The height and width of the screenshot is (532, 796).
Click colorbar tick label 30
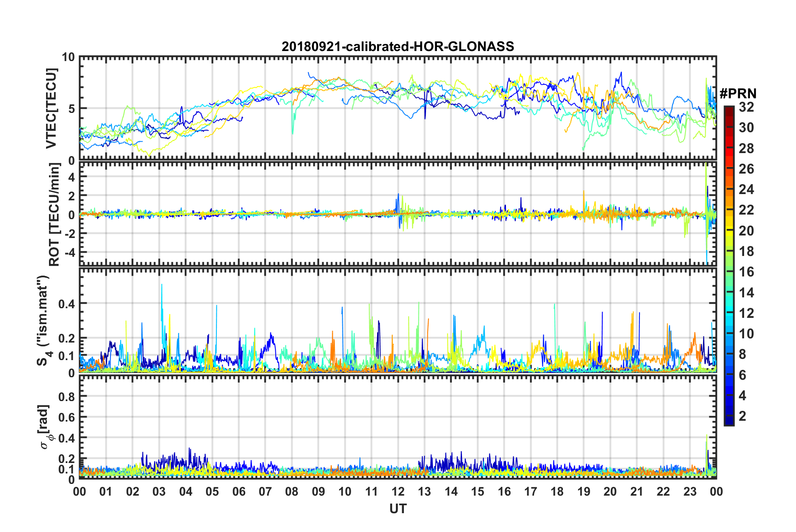click(x=746, y=128)
